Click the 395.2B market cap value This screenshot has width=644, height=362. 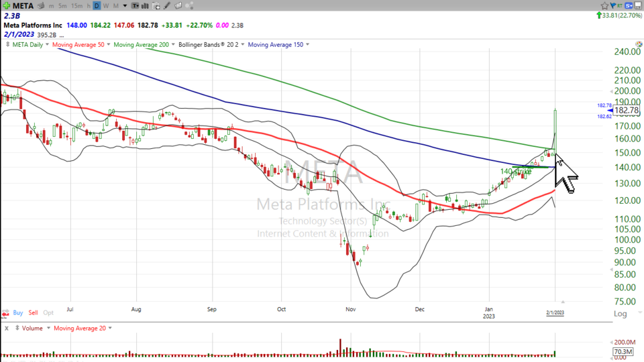point(46,35)
